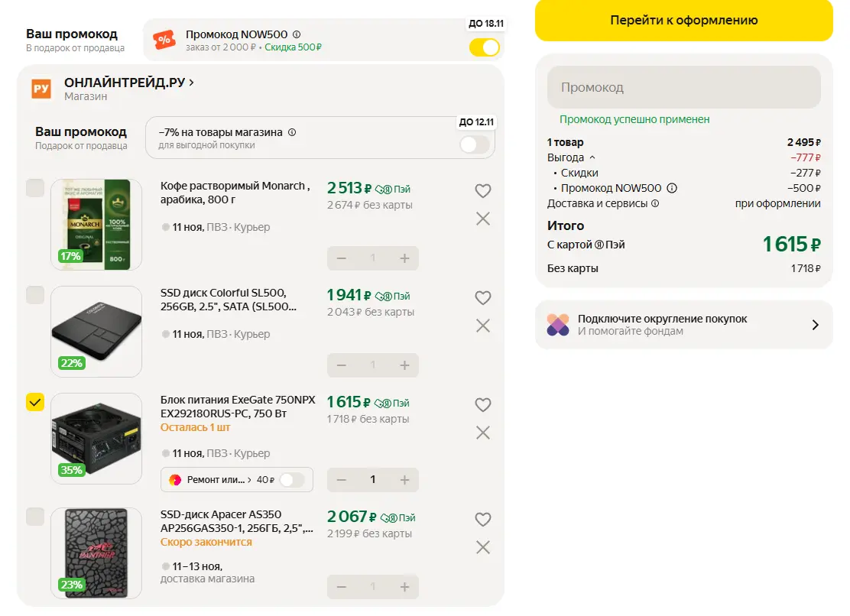Toggle the Ремонт или 40 ₽ service switch
The image size is (850, 616).
tap(293, 480)
